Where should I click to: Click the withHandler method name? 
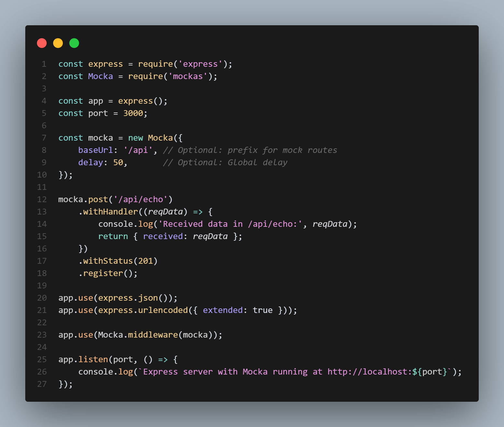coord(110,212)
